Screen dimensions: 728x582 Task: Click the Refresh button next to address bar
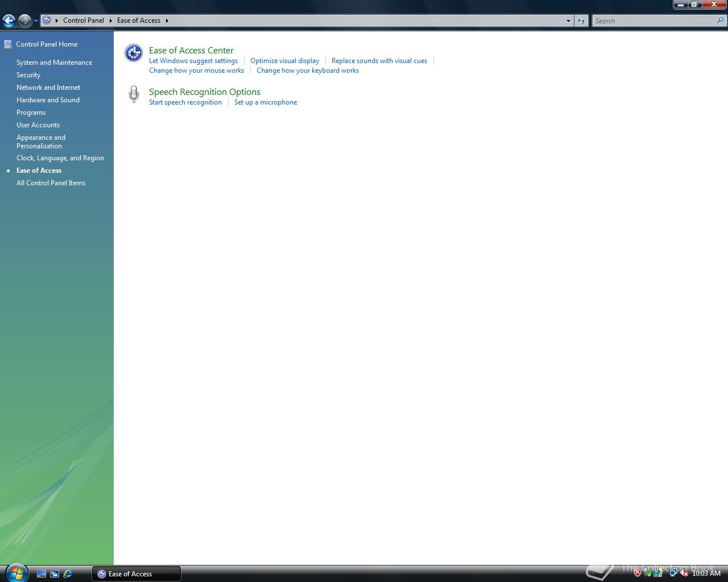click(x=581, y=21)
